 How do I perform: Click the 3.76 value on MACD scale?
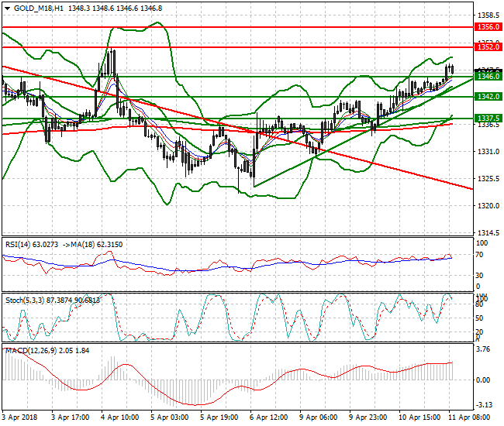coord(482,349)
